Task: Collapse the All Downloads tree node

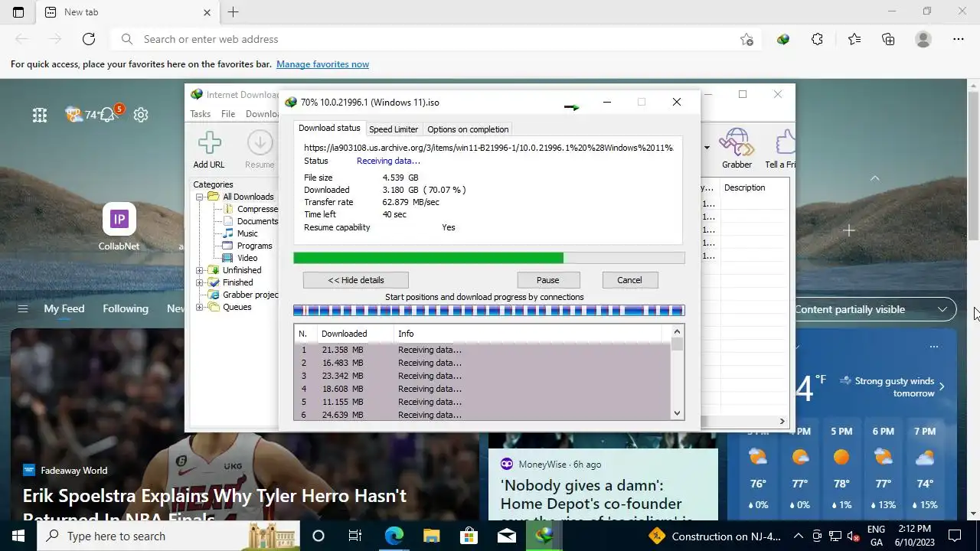Action: 200,197
